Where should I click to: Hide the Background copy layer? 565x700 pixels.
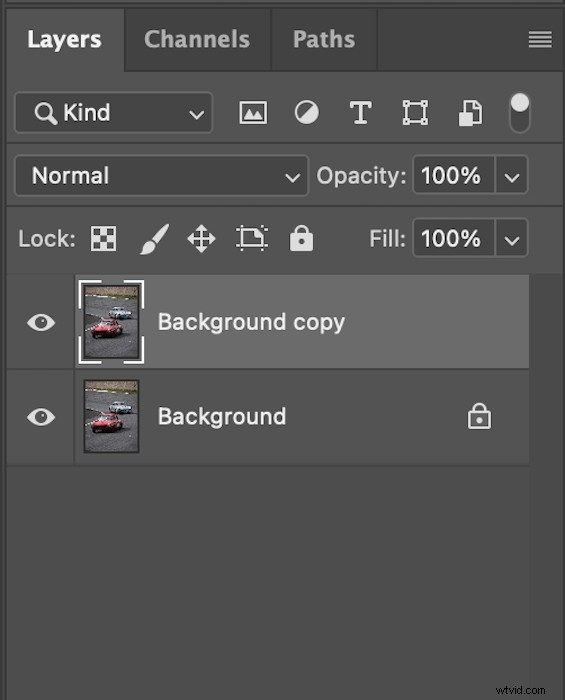click(x=41, y=322)
